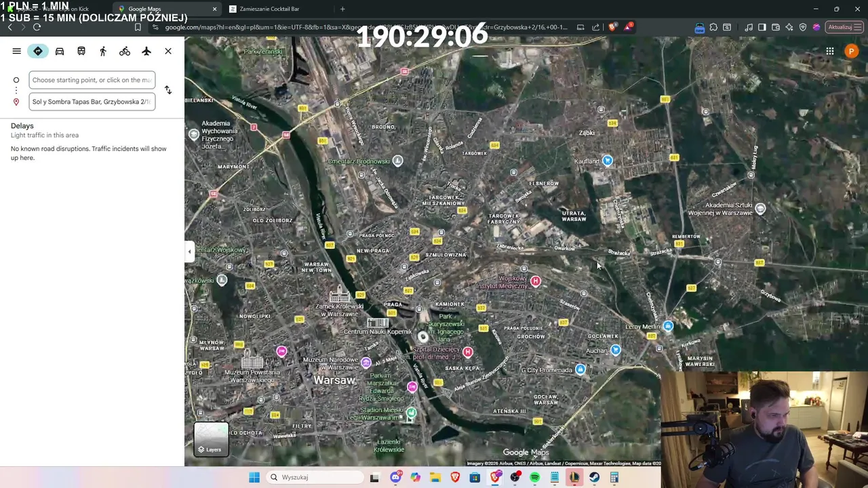Click the Cmentarz Bródnowski marker
868x488 pixels.
pyautogui.click(x=397, y=161)
